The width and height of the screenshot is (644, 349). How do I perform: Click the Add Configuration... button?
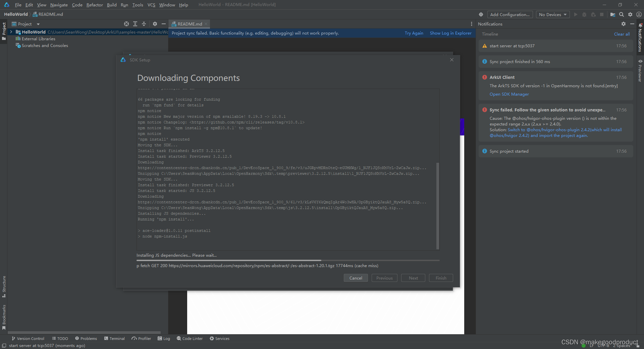pyautogui.click(x=510, y=14)
